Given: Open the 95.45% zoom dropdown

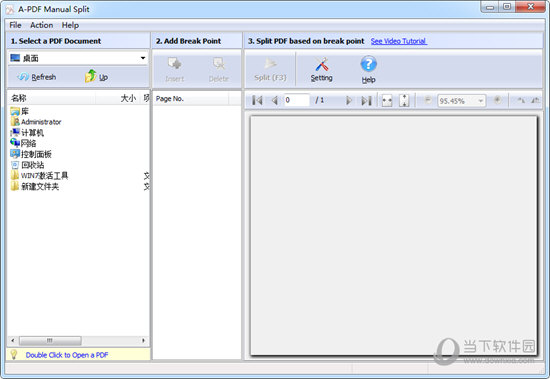Looking at the screenshot, I should tap(481, 101).
